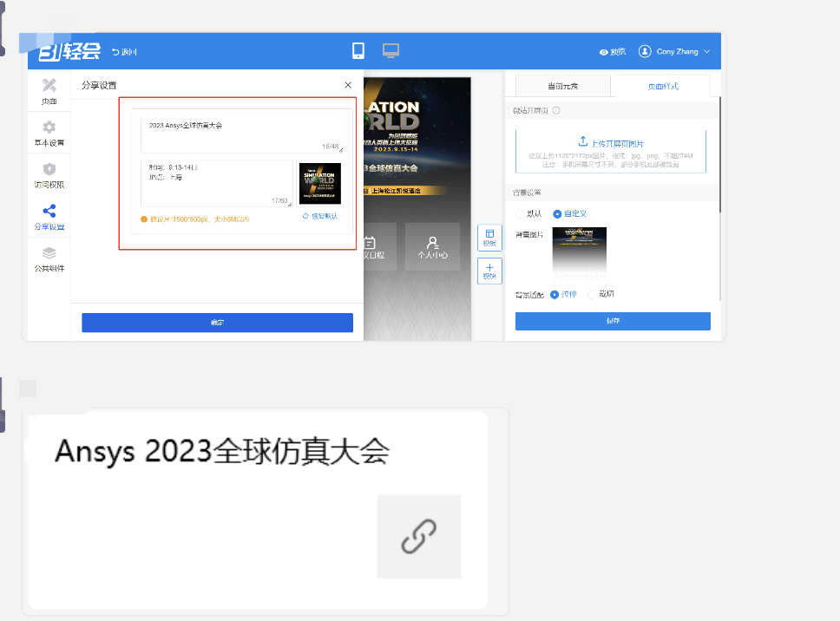
Task: Click the user avatar icon in the header
Action: pyautogui.click(x=645, y=51)
